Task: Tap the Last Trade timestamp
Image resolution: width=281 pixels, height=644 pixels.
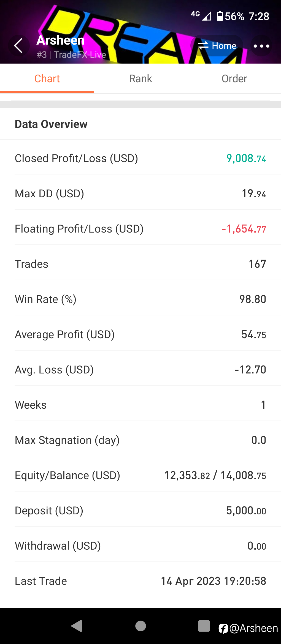Action: (214, 581)
